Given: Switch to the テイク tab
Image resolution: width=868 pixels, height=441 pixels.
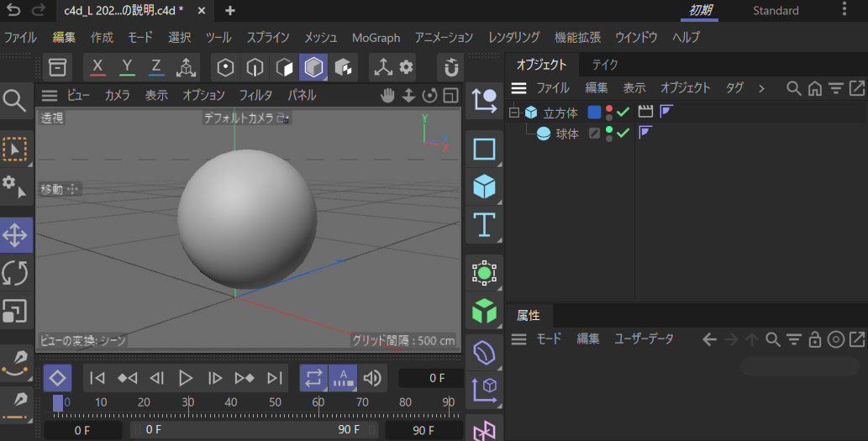Looking at the screenshot, I should click(x=605, y=65).
